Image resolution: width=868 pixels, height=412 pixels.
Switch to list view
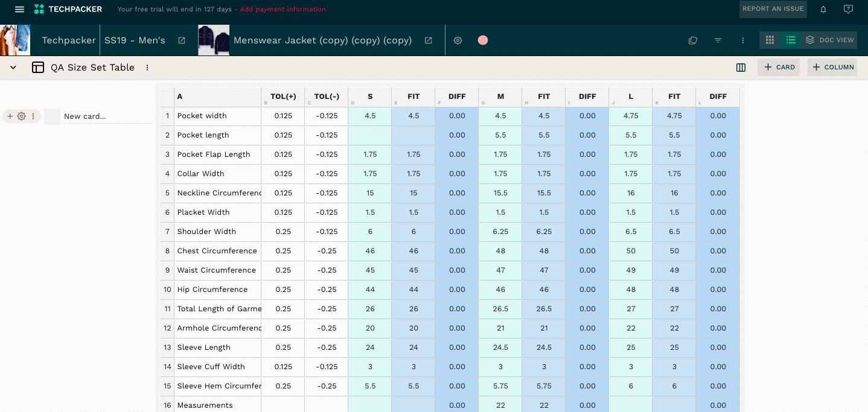pyautogui.click(x=791, y=40)
